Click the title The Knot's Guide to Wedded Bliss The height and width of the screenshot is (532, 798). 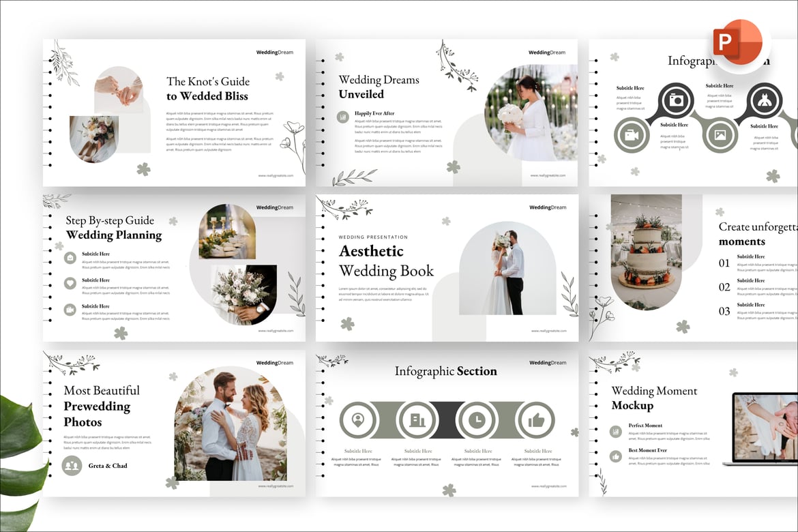207,89
